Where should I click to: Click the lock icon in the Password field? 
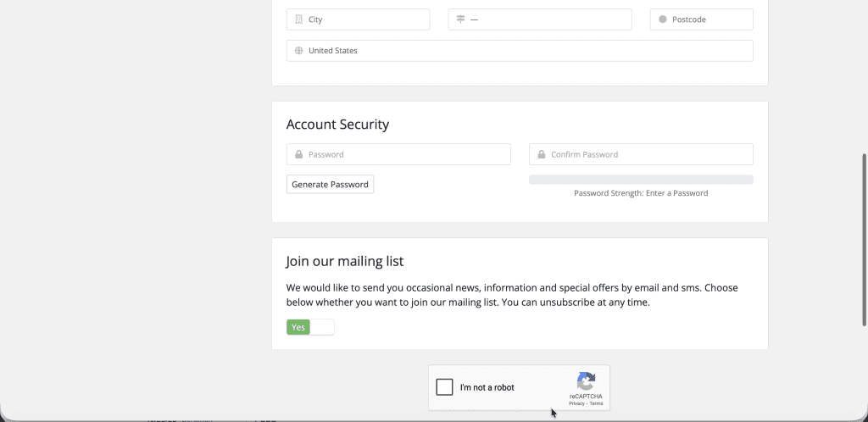(298, 155)
